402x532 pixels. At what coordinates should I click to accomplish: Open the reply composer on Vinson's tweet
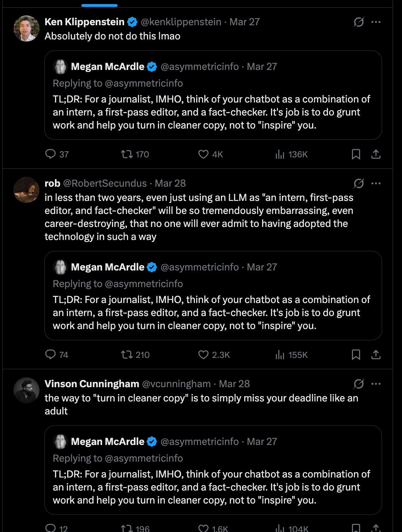51,527
